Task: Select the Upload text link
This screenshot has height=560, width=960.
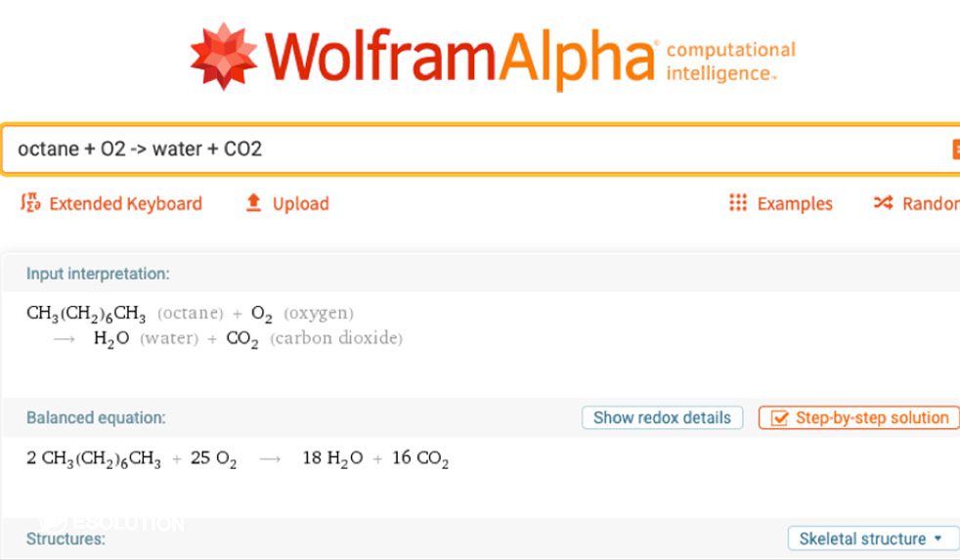Action: 300,203
